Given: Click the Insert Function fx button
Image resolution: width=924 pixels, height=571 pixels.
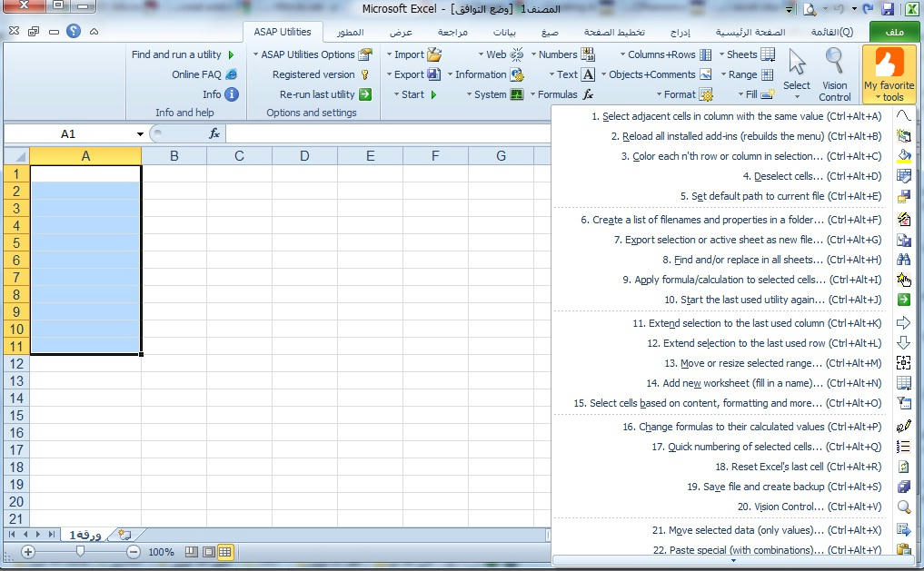Looking at the screenshot, I should 214,133.
